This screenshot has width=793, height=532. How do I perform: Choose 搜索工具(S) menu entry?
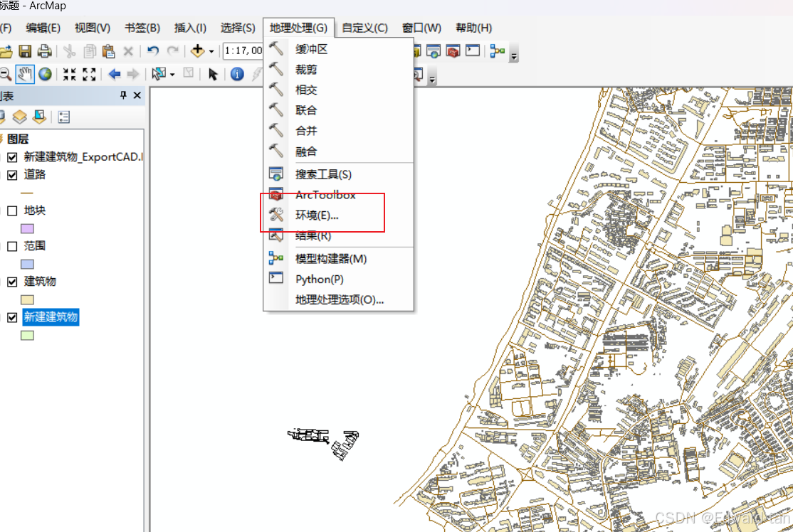338,174
